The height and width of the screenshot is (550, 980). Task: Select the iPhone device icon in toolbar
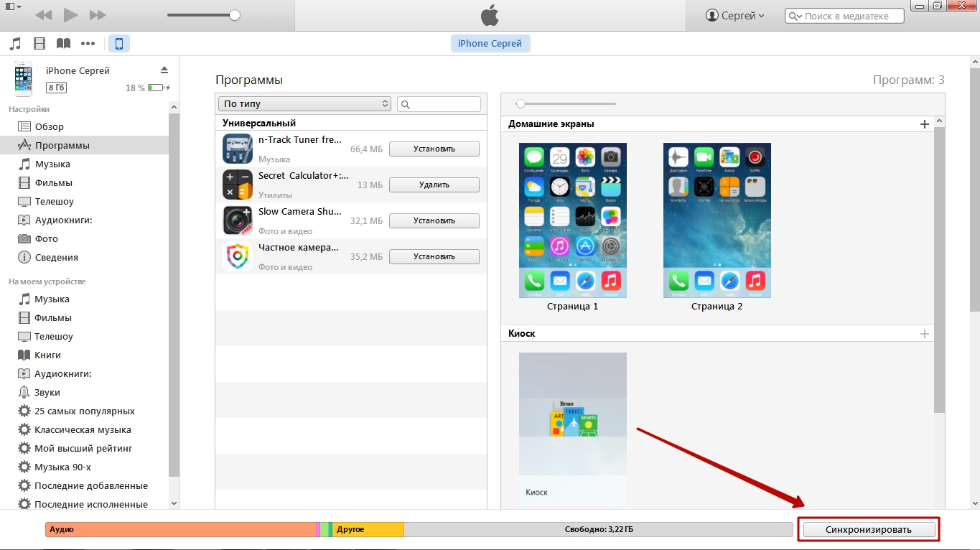[119, 44]
